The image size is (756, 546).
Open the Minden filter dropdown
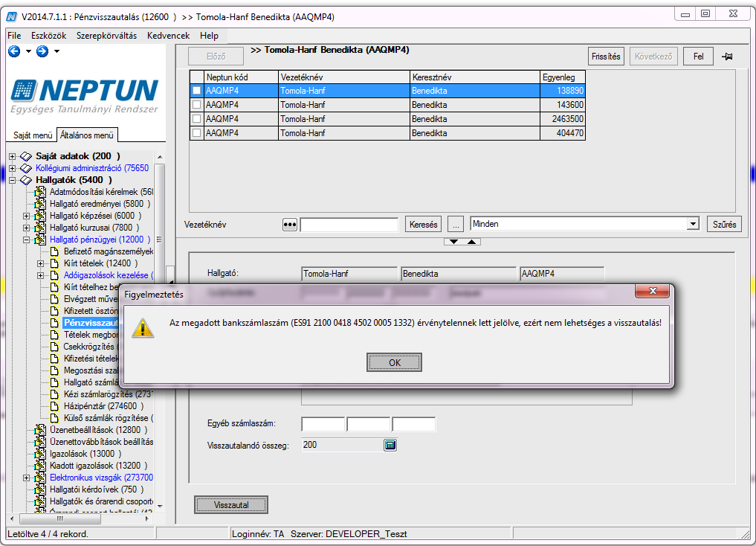(x=693, y=224)
